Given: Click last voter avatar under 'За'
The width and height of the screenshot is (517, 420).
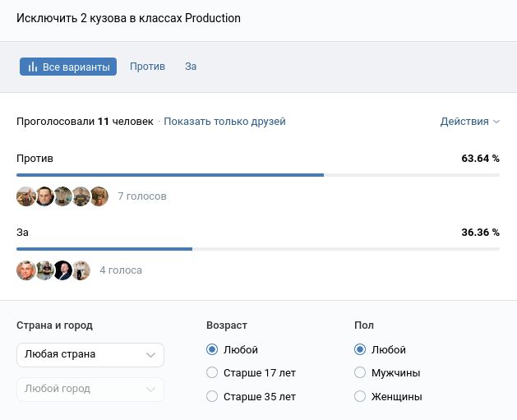Looking at the screenshot, I should tap(81, 270).
